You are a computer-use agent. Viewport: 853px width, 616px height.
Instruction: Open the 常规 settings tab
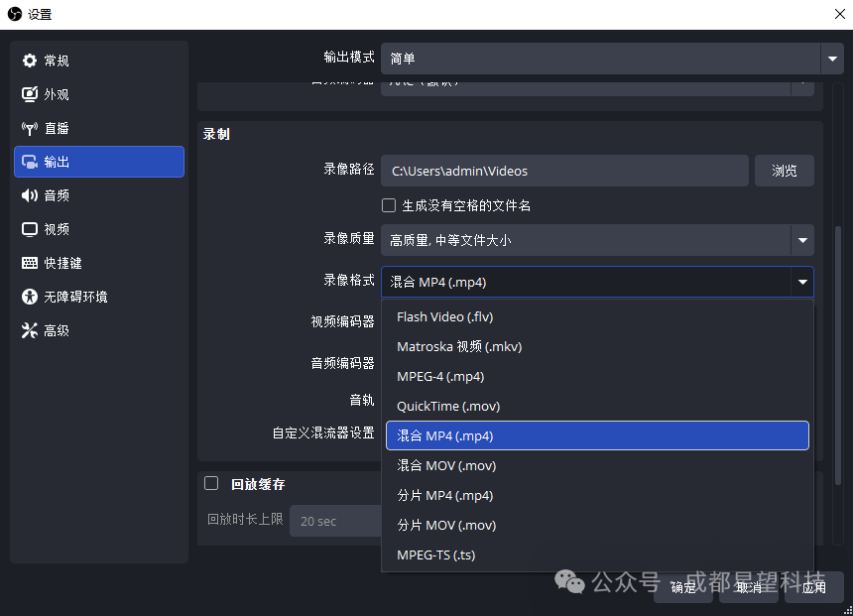tap(99, 61)
